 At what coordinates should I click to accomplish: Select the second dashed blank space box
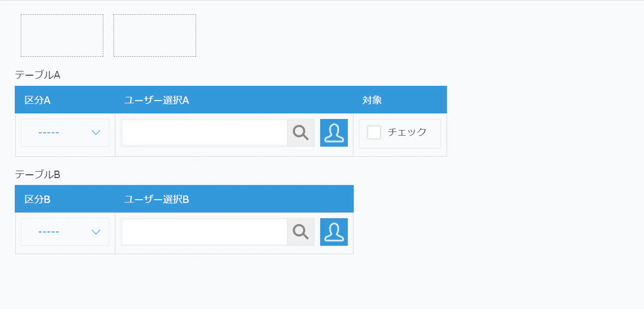pyautogui.click(x=155, y=36)
